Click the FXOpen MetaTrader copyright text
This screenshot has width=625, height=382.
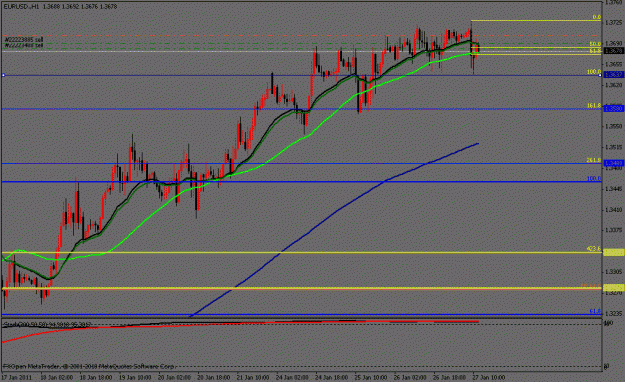pyautogui.click(x=88, y=366)
